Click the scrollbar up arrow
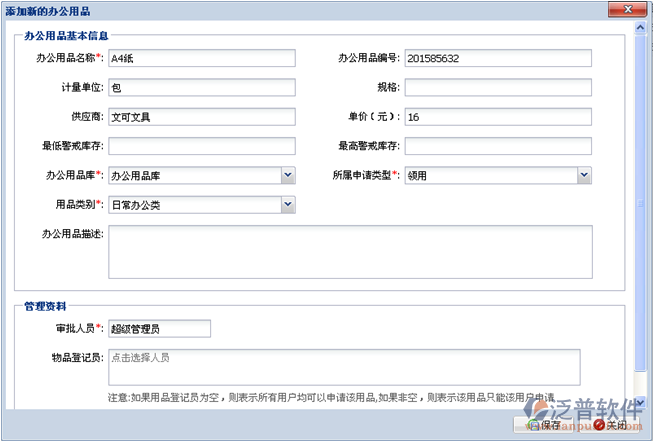This screenshot has height=442, width=653. point(640,28)
